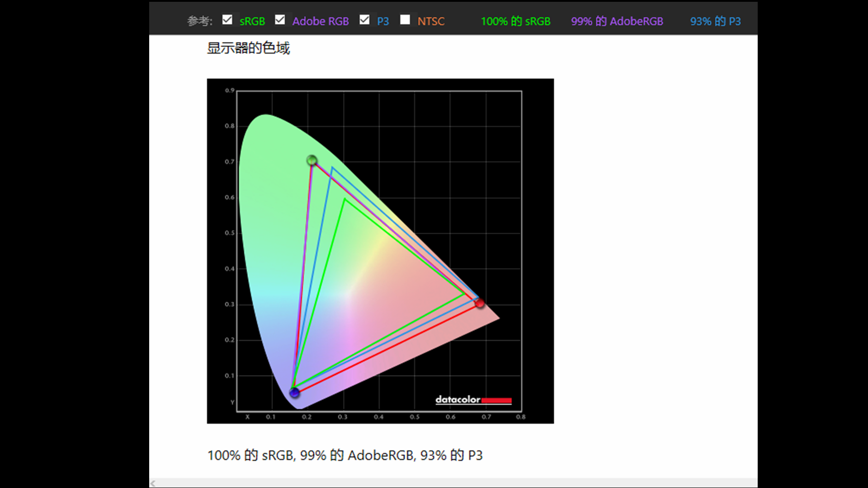Viewport: 868px width, 488px height.
Task: Click "93% 的 P3" result in header
Action: coord(715,21)
